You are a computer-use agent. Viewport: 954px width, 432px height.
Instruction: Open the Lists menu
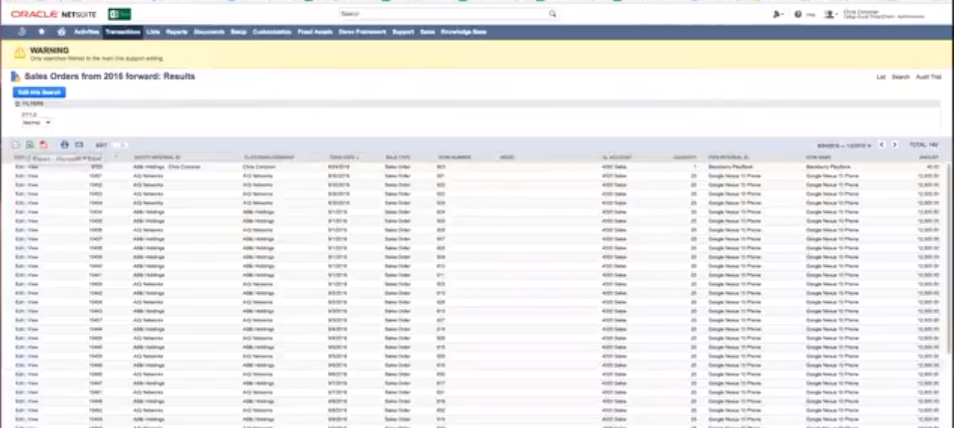click(x=153, y=32)
